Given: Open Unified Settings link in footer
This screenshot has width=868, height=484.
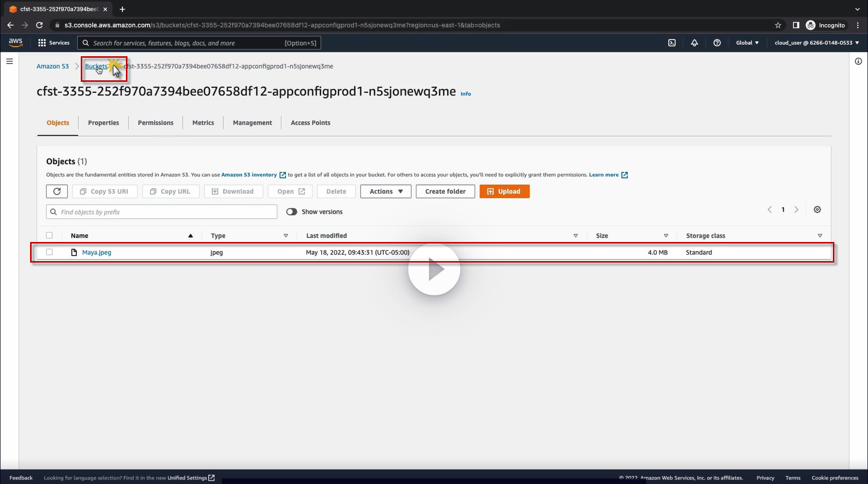Looking at the screenshot, I should pos(191,478).
